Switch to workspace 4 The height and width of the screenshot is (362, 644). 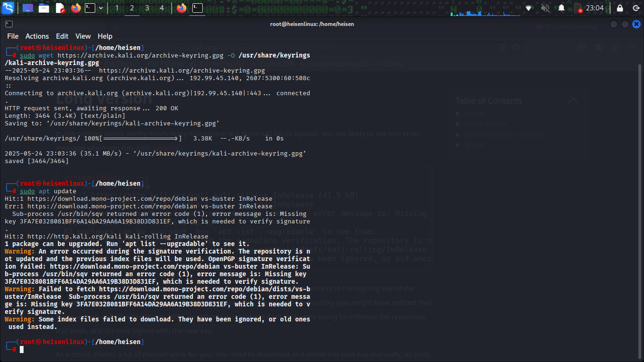(x=162, y=8)
